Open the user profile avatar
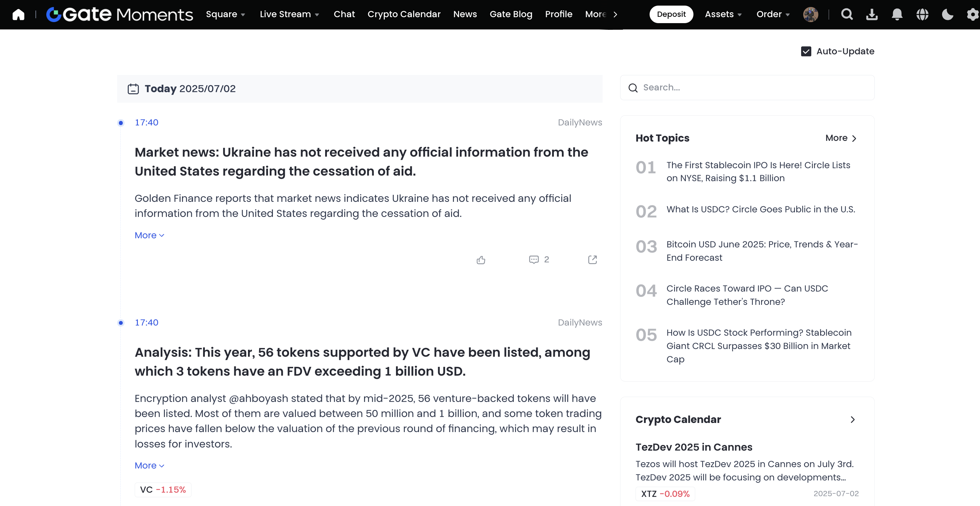Viewport: 980px width, 506px height. tap(810, 14)
